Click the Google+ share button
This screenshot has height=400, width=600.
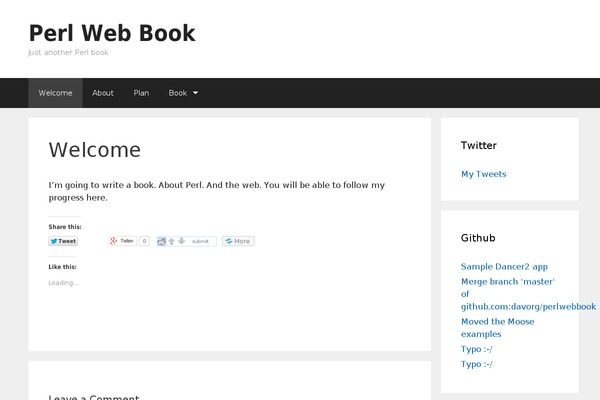click(123, 241)
